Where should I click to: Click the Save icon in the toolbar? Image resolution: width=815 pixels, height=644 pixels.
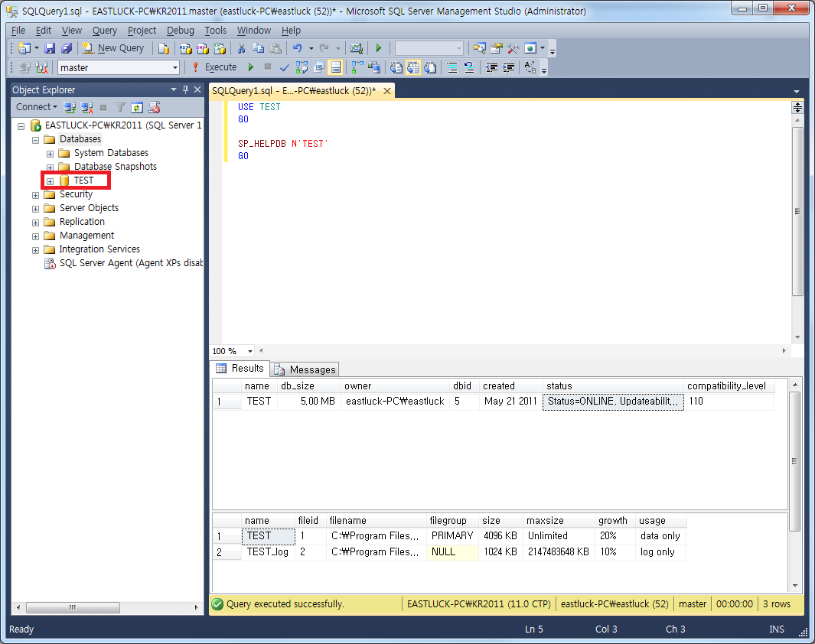[50, 48]
